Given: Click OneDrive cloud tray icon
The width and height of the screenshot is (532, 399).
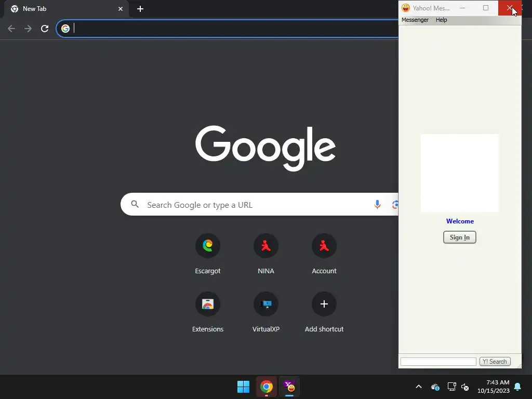Looking at the screenshot, I should tap(435, 387).
